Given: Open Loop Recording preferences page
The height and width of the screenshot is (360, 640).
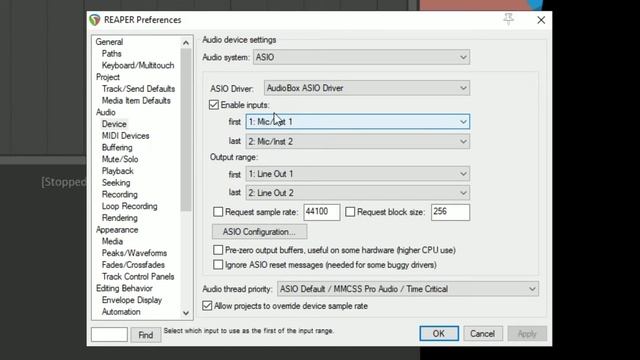Looking at the screenshot, I should click(129, 206).
